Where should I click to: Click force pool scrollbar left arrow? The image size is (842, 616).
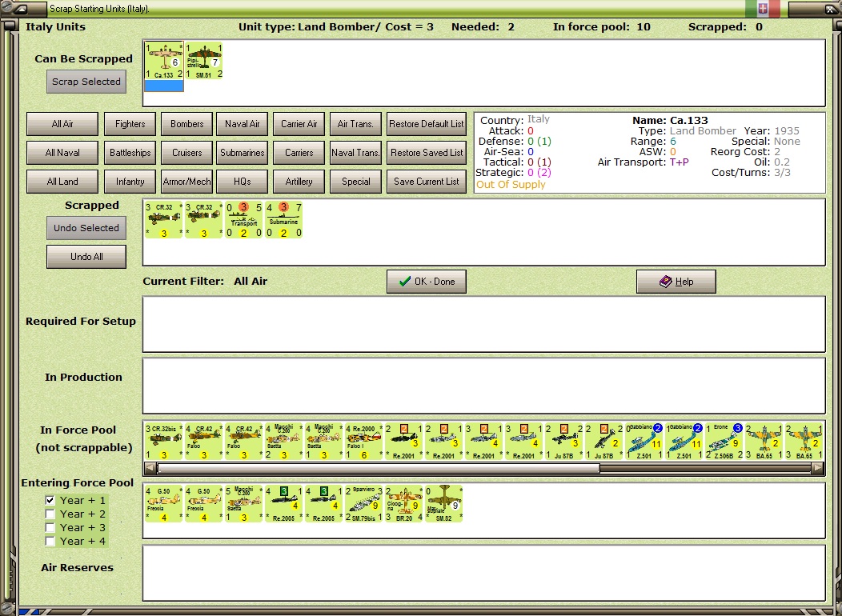click(150, 469)
